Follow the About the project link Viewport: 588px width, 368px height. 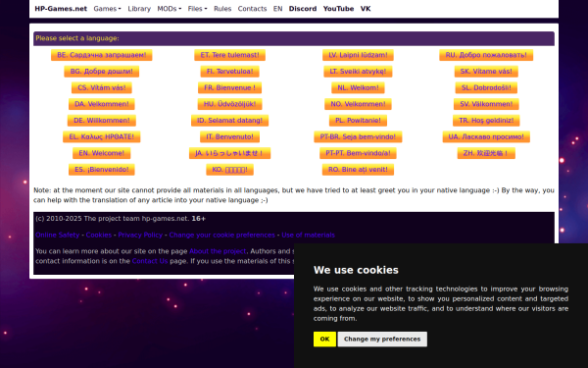tap(218, 251)
